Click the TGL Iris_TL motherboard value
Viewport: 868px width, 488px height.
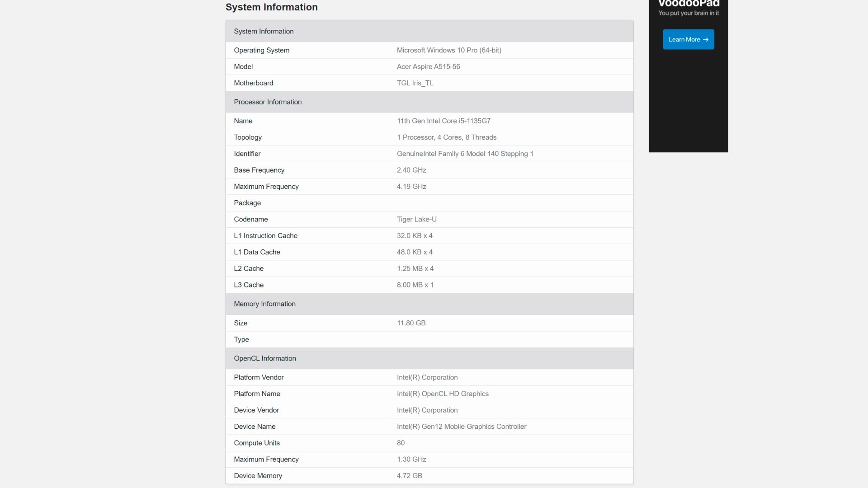click(415, 83)
